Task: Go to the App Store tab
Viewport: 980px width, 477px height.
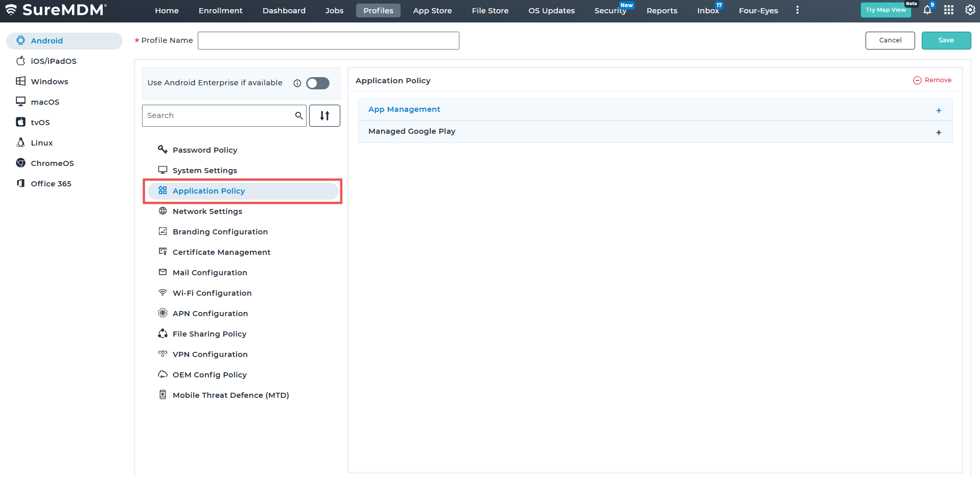Action: pos(432,11)
